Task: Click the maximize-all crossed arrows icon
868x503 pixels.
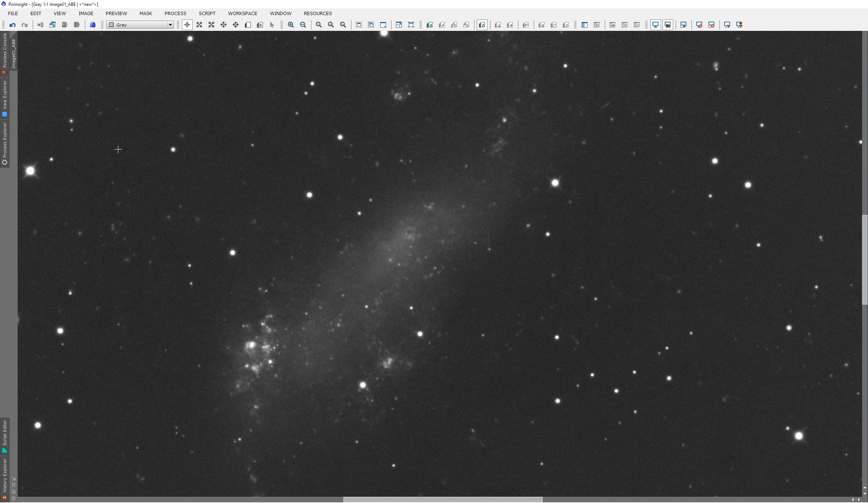Action: (199, 25)
